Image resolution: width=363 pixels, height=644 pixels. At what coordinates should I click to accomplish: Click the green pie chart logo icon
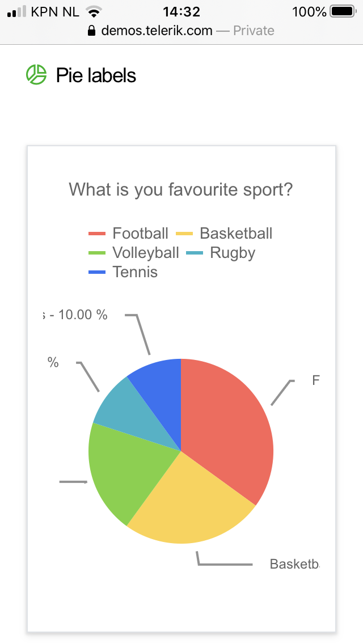[36, 75]
